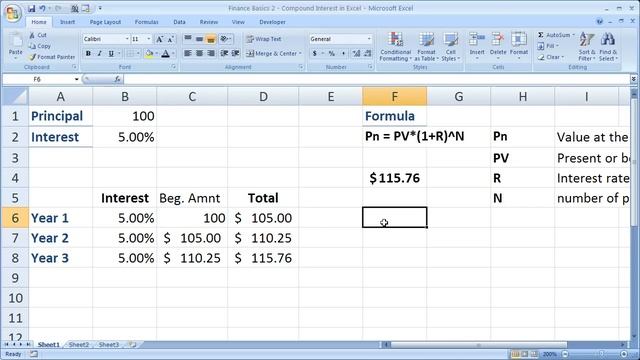Screen dimensions: 640x360
Task: Apply font color to text
Action: pyautogui.click(x=165, y=53)
